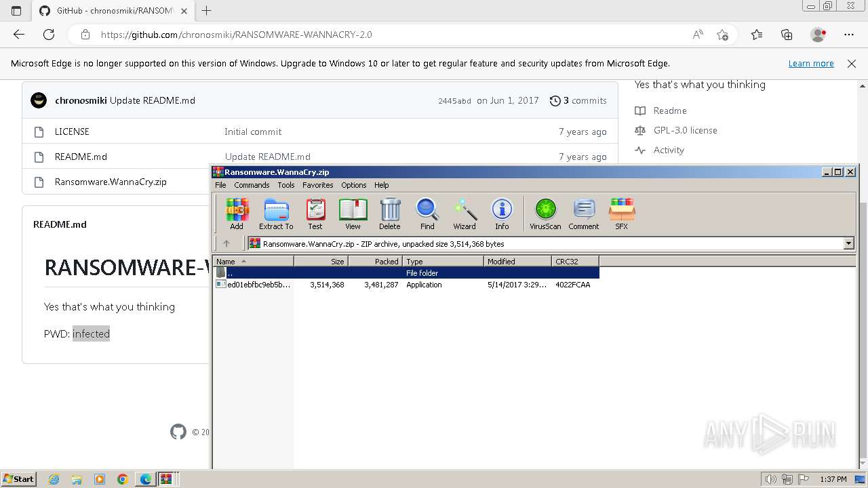Open the WinRAR Tools menu
The image size is (868, 488).
click(x=286, y=185)
